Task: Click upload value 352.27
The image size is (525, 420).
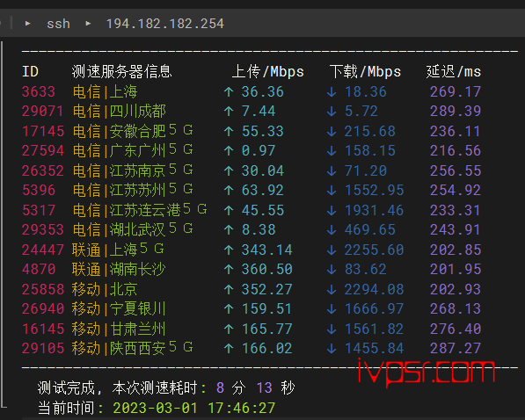Action: (266, 289)
